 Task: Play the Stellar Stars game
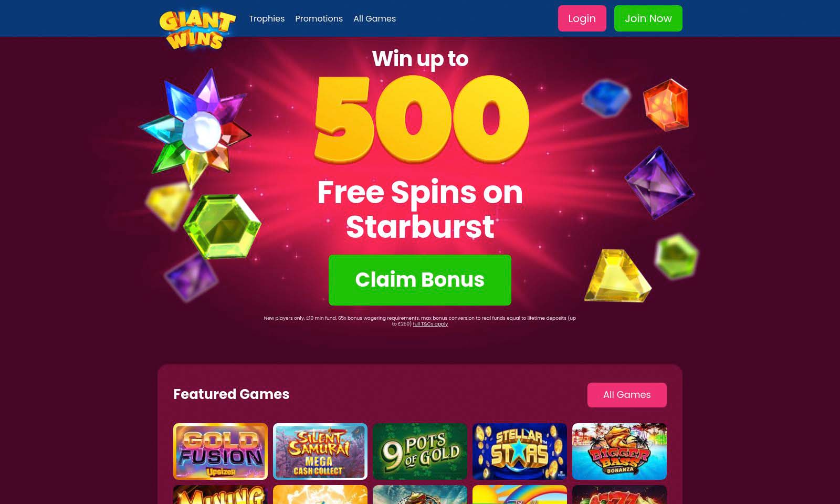point(520,451)
